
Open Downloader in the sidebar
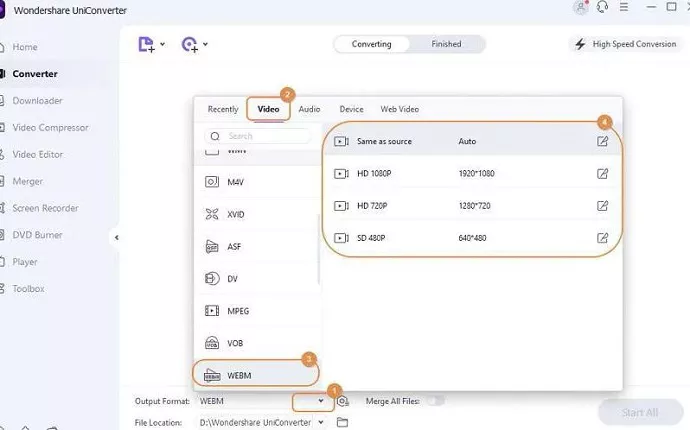(37, 101)
